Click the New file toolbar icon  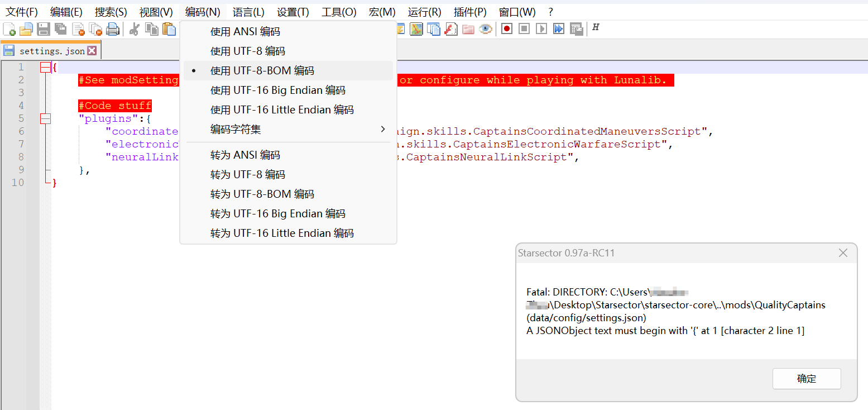point(9,29)
